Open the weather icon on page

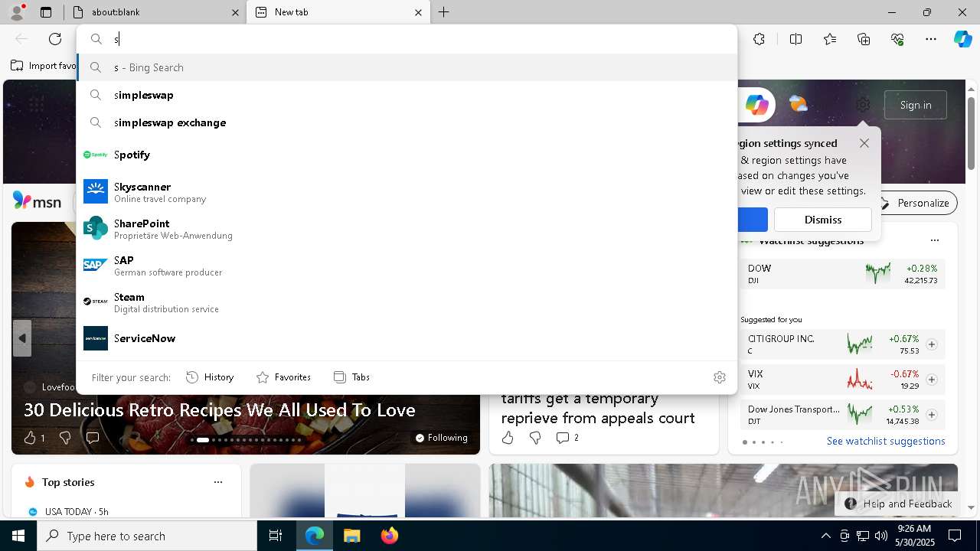click(x=798, y=104)
